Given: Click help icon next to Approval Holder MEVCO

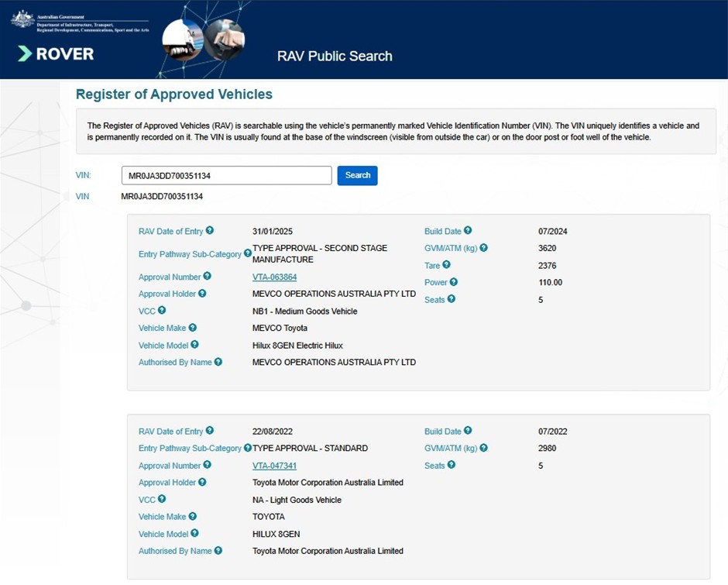Looking at the screenshot, I should [x=202, y=294].
